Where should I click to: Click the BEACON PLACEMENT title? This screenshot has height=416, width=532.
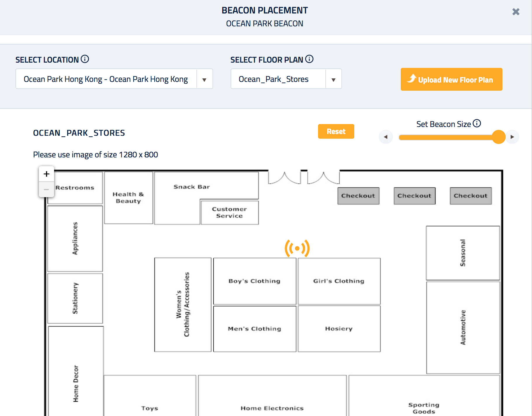pos(265,10)
